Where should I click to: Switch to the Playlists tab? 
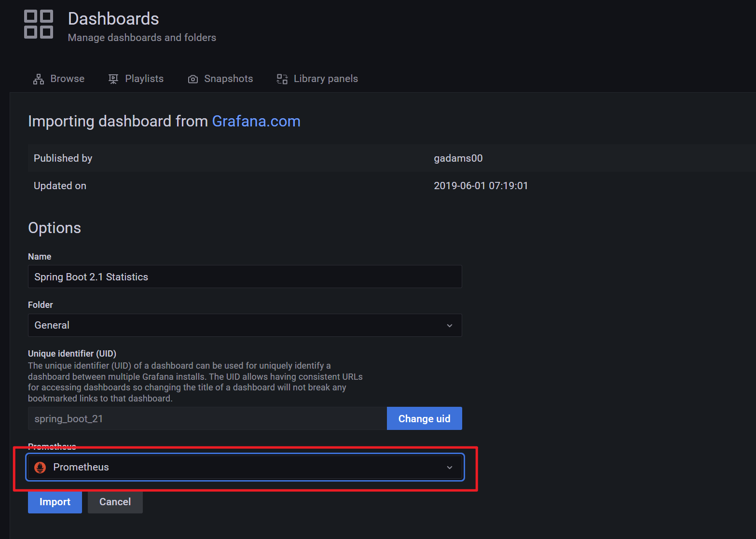tap(136, 79)
